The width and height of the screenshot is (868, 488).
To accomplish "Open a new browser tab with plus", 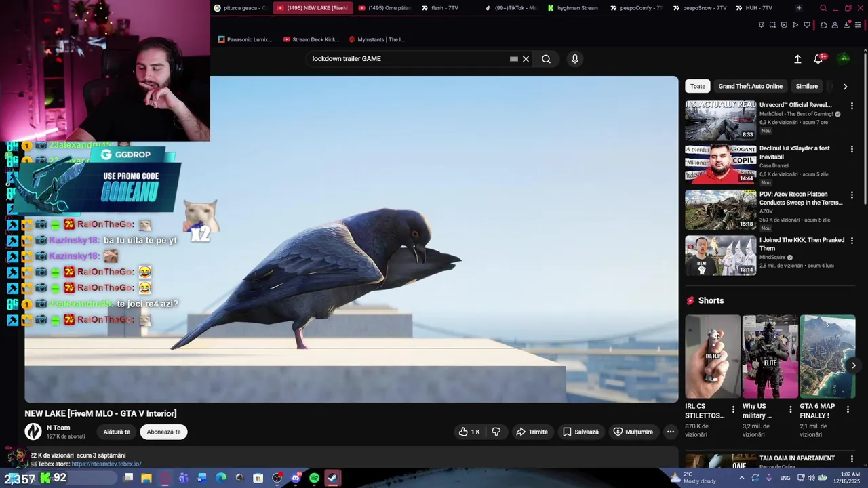I will (799, 8).
